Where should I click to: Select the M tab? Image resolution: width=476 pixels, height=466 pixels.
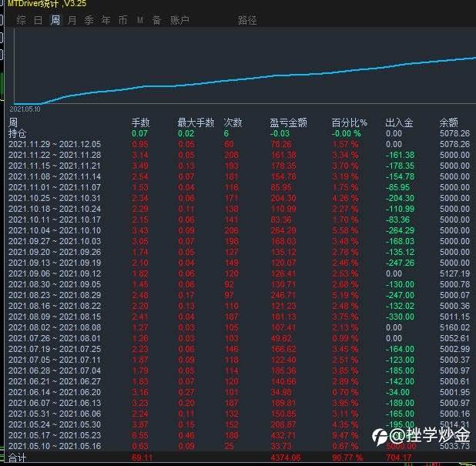click(x=139, y=20)
